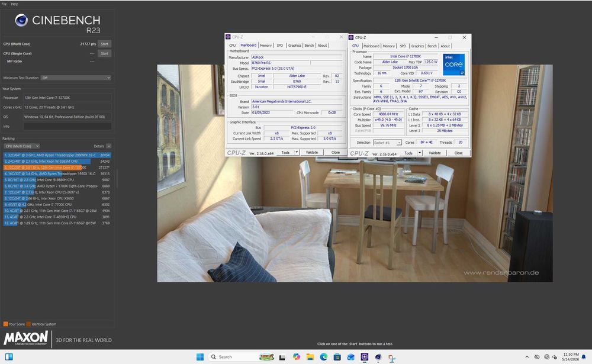Open the Memory tab in the CPU-Z Mainboard window

pos(265,46)
